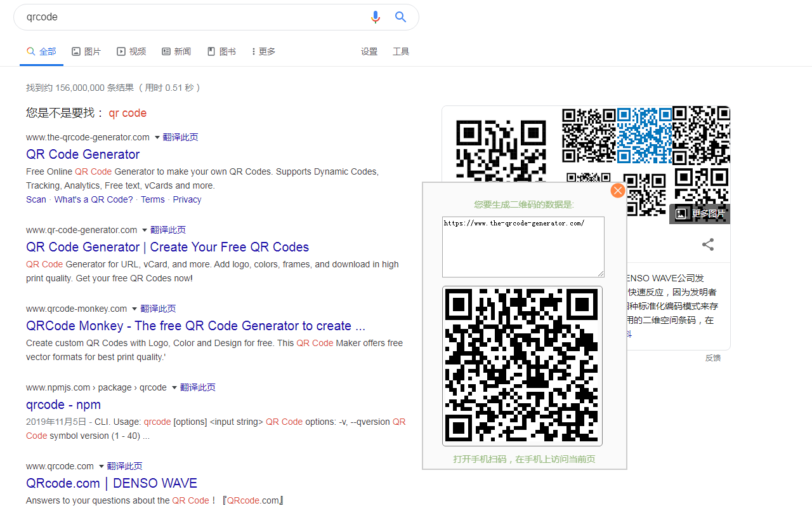
Task: Open the QRcode.com | DENSO WAVE result
Action: tap(112, 483)
